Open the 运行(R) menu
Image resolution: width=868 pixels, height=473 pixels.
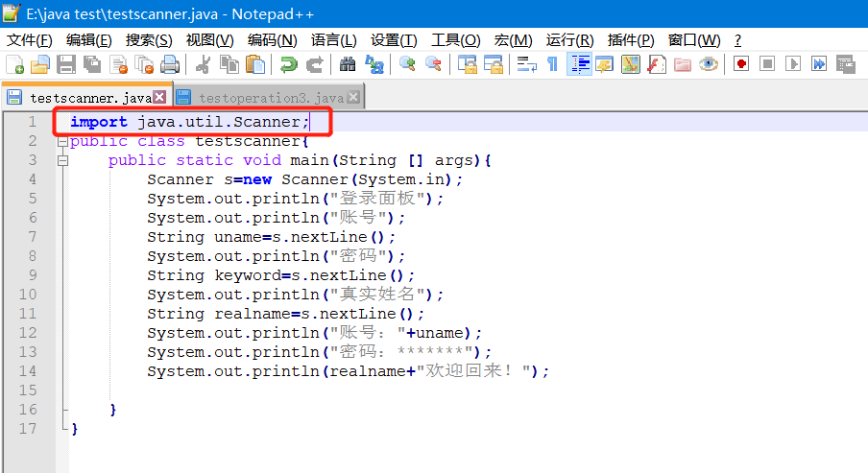click(x=569, y=40)
